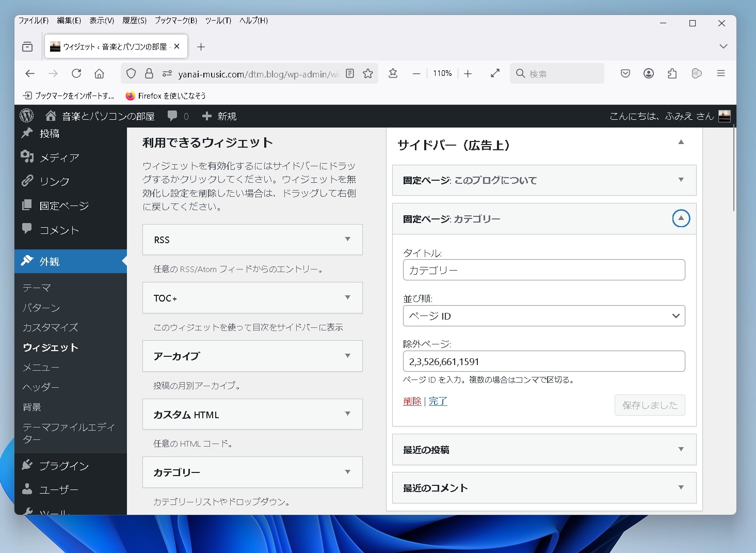
Task: Click the WordPress logo icon
Action: tap(27, 116)
